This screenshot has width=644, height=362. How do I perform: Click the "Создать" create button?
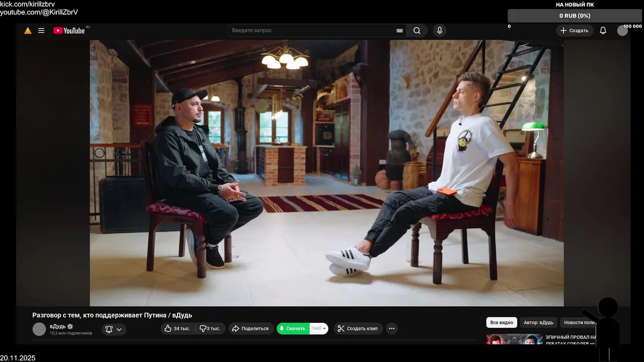(574, 31)
